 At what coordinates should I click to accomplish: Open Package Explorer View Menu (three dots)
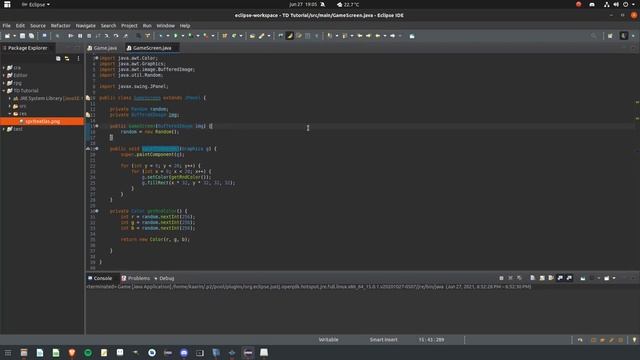click(x=78, y=59)
